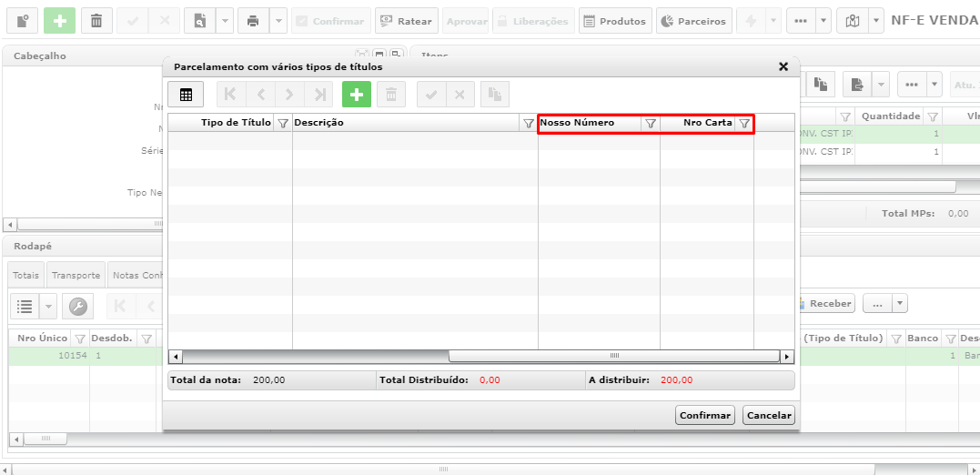Viewport: 980px width, 475px height.
Task: Select the Totais tab
Action: point(26,276)
